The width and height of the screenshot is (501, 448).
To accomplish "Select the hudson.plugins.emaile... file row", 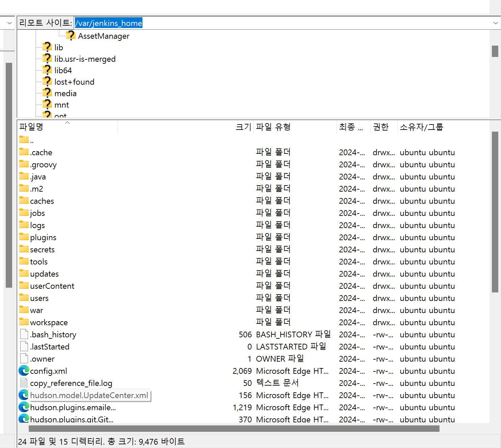I will pyautogui.click(x=253, y=407).
